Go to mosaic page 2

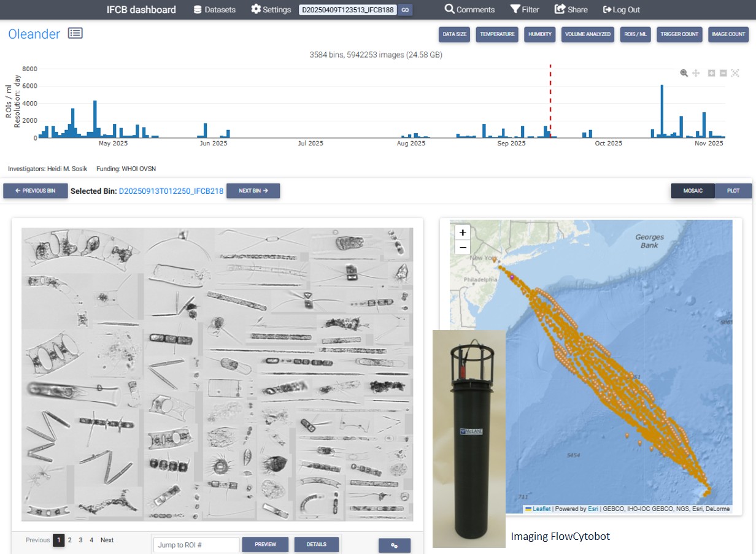(70, 540)
